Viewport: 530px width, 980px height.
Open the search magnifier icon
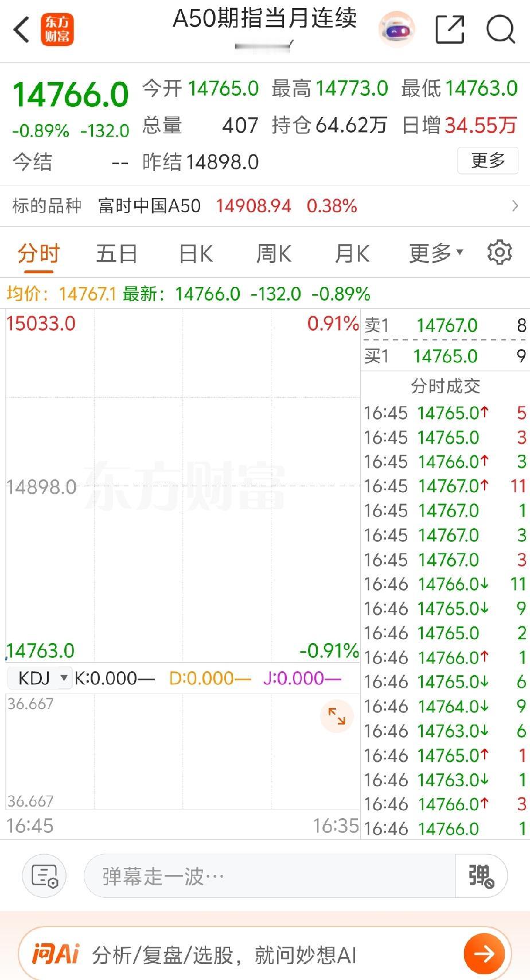(x=501, y=29)
